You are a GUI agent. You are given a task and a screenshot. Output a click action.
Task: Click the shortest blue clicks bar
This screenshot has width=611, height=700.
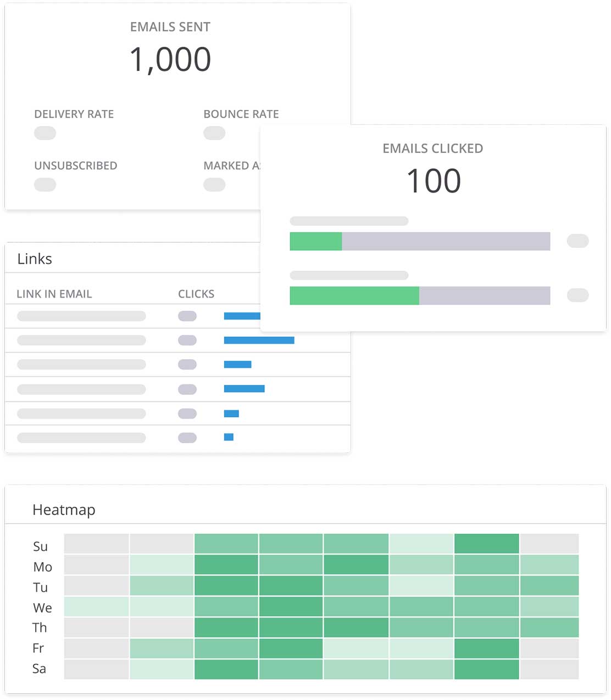(229, 437)
